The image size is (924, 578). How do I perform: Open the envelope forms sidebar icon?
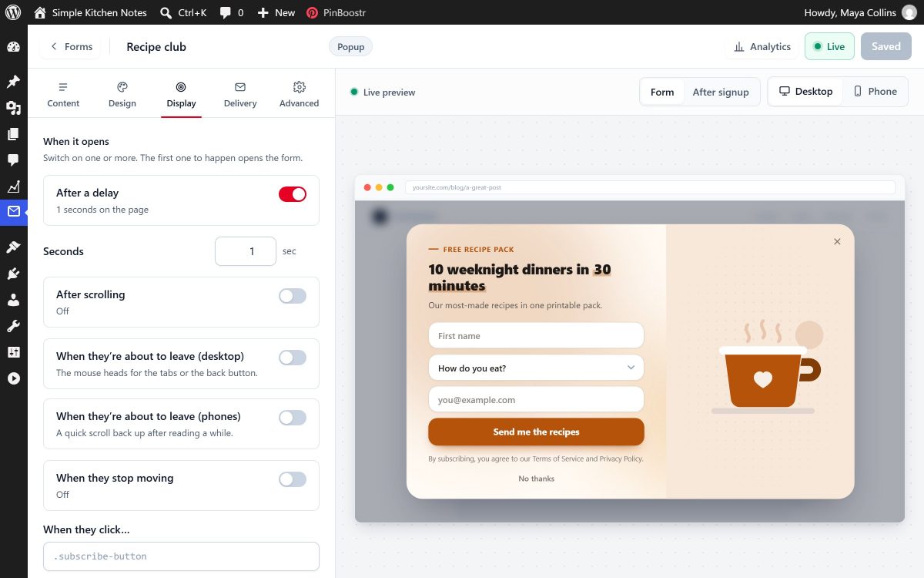(x=13, y=212)
